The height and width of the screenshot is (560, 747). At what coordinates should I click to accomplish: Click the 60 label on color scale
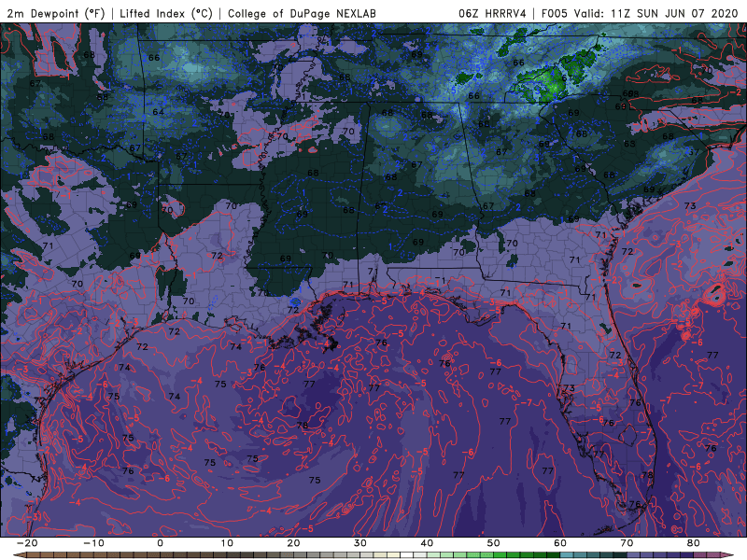pyautogui.click(x=560, y=543)
